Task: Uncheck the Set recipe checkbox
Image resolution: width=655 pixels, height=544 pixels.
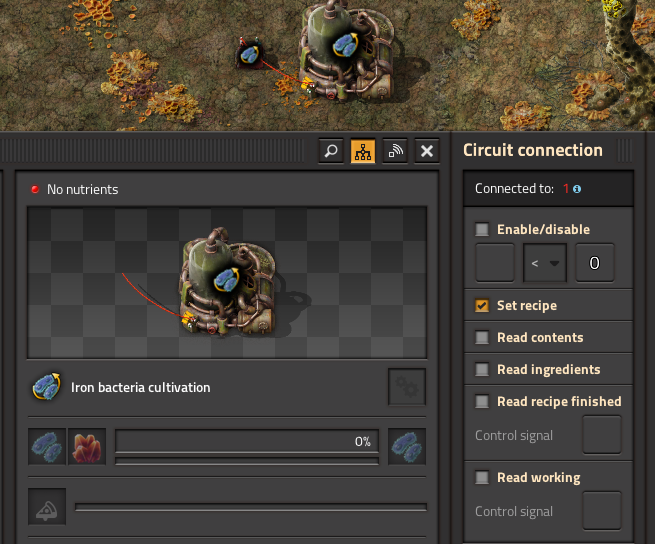Action: tap(482, 305)
